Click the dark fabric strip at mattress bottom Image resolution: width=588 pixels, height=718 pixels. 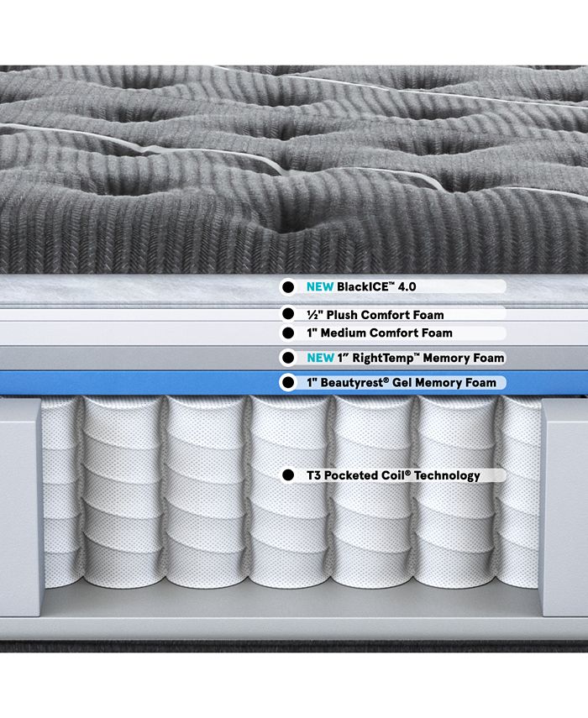[294, 647]
